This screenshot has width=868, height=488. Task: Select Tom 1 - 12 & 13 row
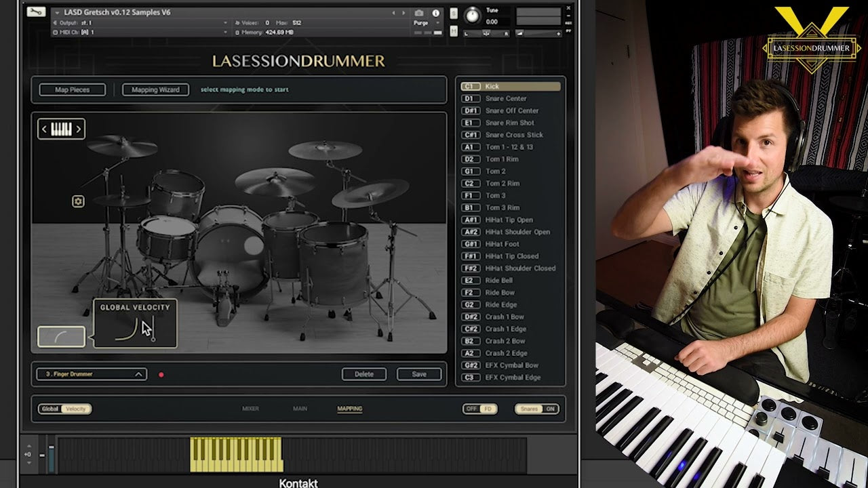click(511, 147)
